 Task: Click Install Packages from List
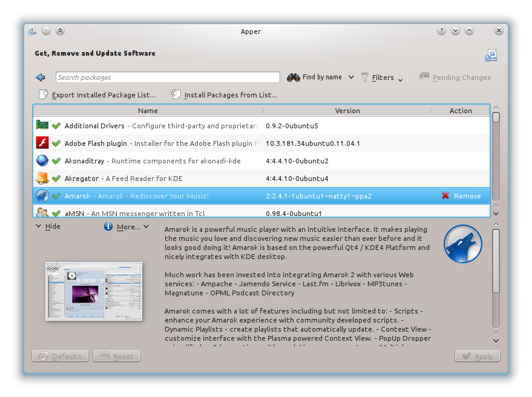point(225,95)
